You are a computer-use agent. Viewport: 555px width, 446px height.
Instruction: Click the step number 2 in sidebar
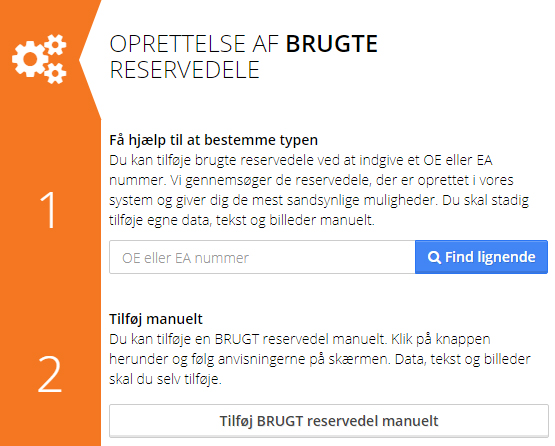coord(50,374)
